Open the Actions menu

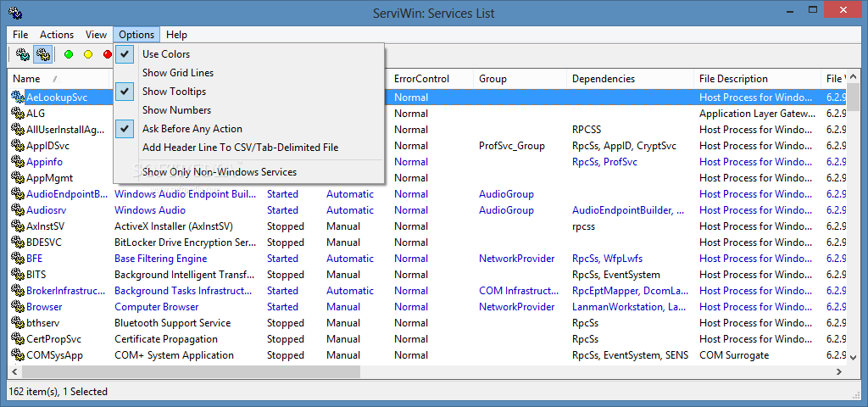57,34
